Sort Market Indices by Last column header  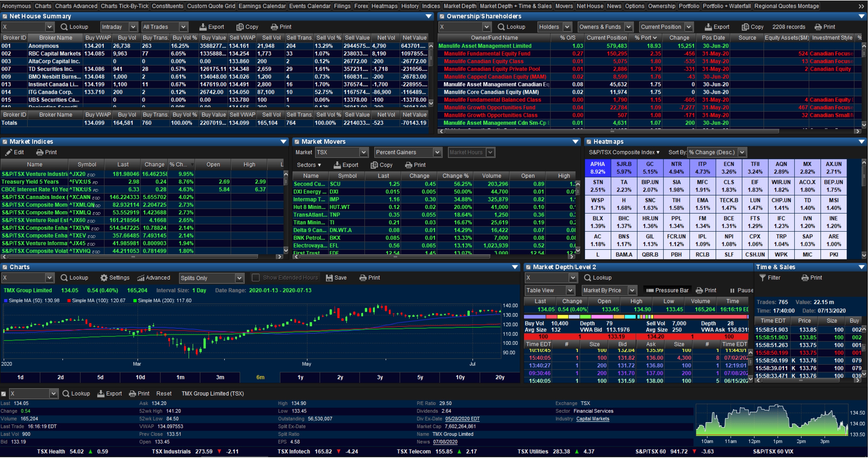tap(123, 164)
